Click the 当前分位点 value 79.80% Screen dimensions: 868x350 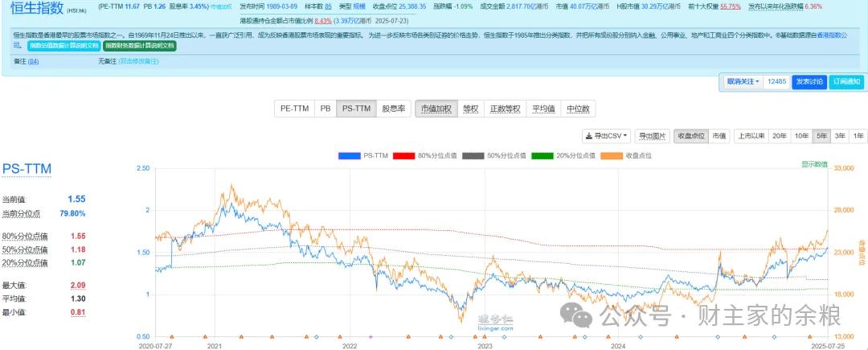[x=72, y=213]
